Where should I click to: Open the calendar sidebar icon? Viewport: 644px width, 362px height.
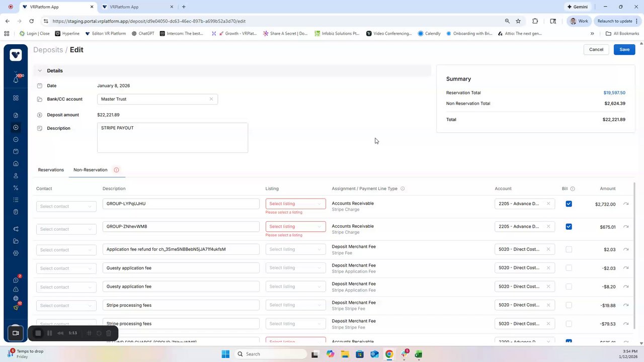(16, 151)
